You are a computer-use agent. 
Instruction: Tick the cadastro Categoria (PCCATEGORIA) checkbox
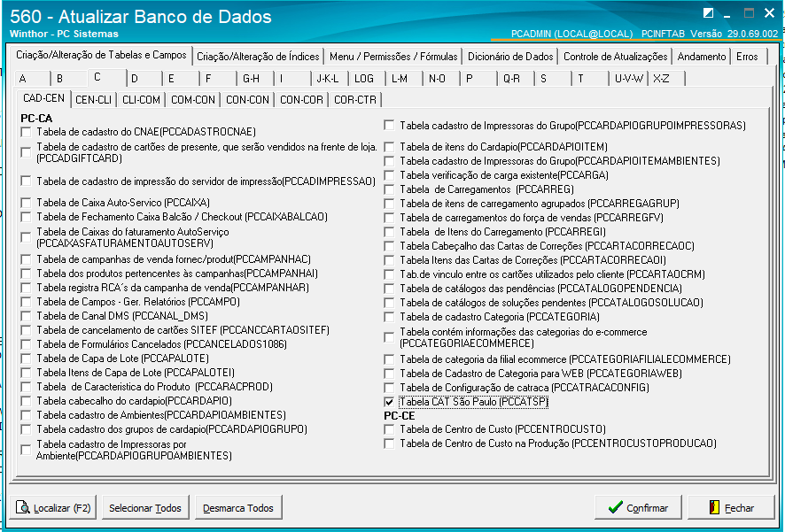389,317
